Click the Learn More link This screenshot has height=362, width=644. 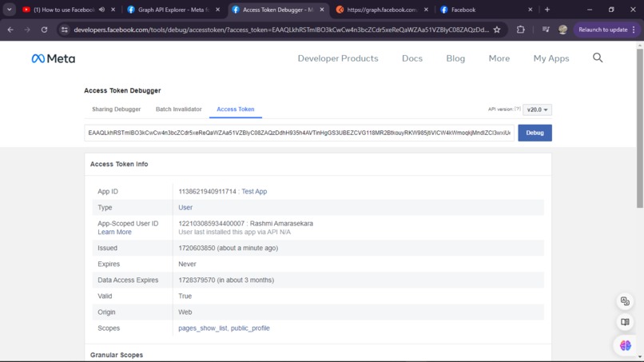click(x=114, y=233)
